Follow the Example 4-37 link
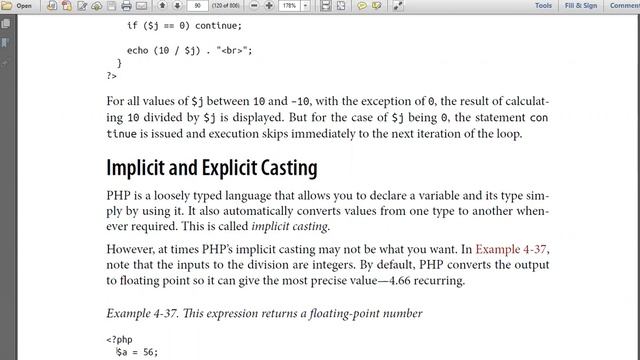The height and width of the screenshot is (360, 640). pyautogui.click(x=511, y=249)
